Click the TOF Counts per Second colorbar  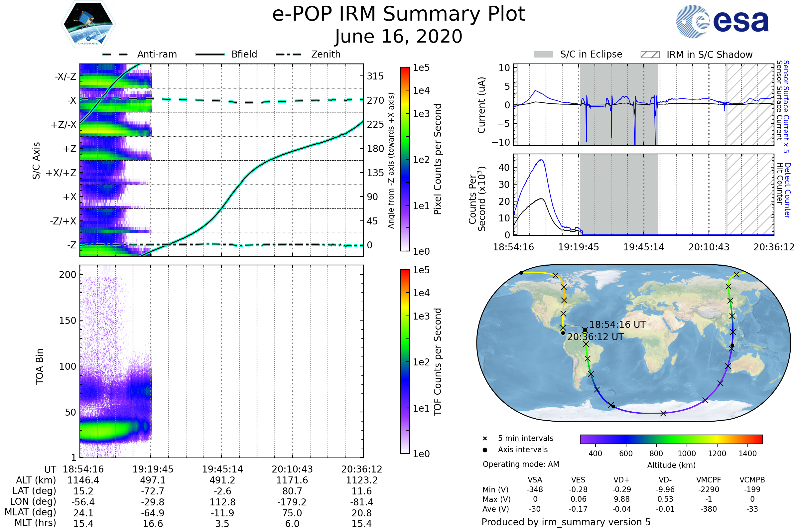pyautogui.click(x=405, y=362)
